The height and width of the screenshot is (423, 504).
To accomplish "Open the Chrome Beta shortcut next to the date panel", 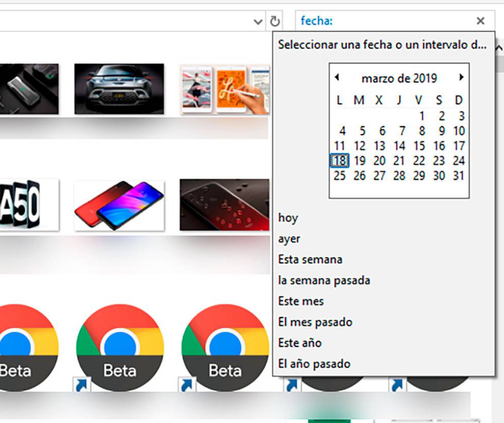I will coord(225,347).
